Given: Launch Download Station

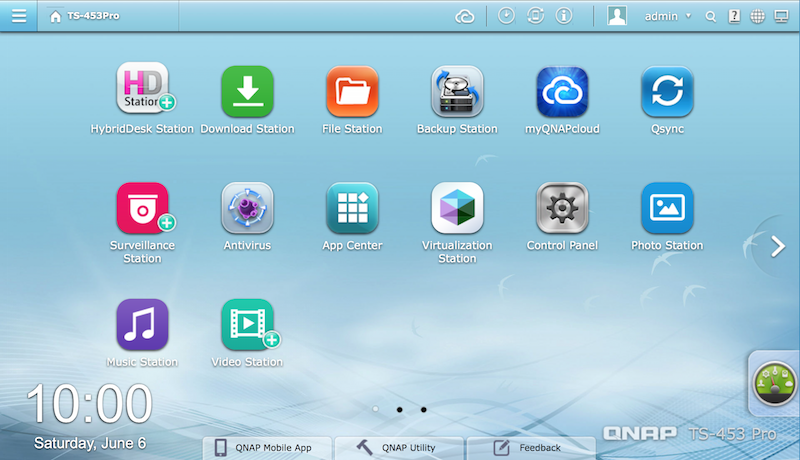Looking at the screenshot, I should (247, 92).
